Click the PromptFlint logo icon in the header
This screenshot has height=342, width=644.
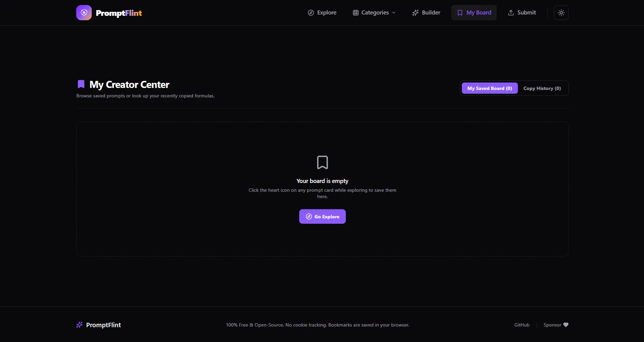[x=84, y=12]
